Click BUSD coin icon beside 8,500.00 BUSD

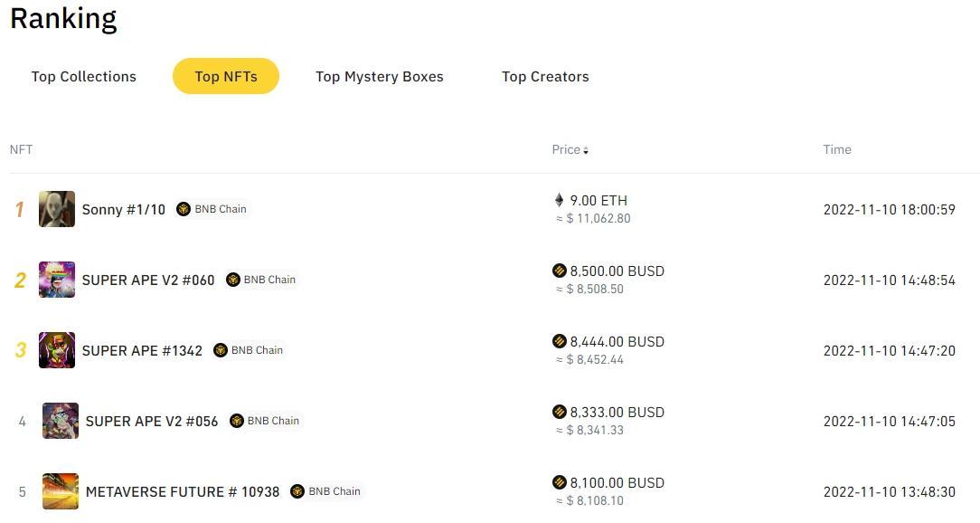coord(559,271)
